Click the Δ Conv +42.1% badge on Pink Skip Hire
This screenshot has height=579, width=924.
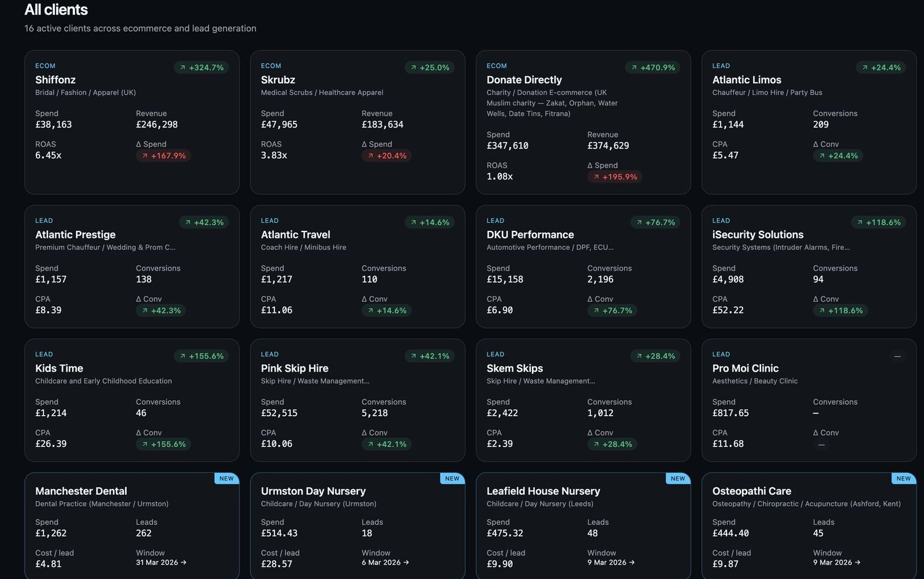point(387,444)
